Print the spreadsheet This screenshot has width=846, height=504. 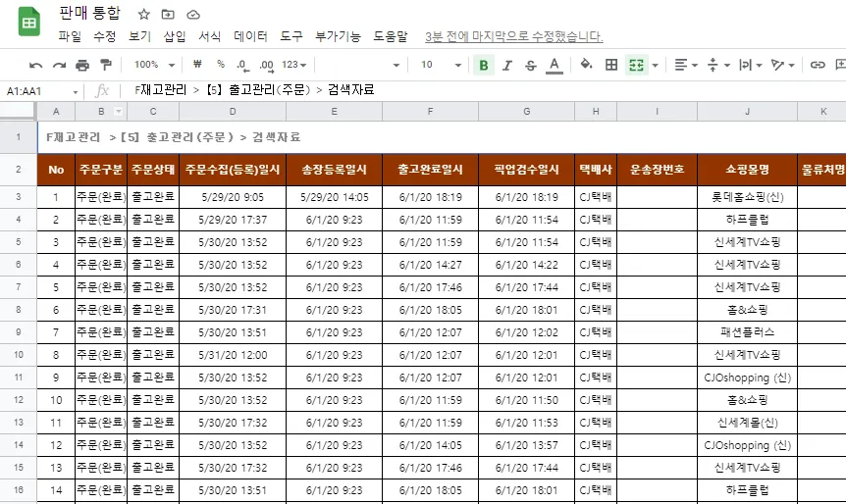click(x=82, y=66)
